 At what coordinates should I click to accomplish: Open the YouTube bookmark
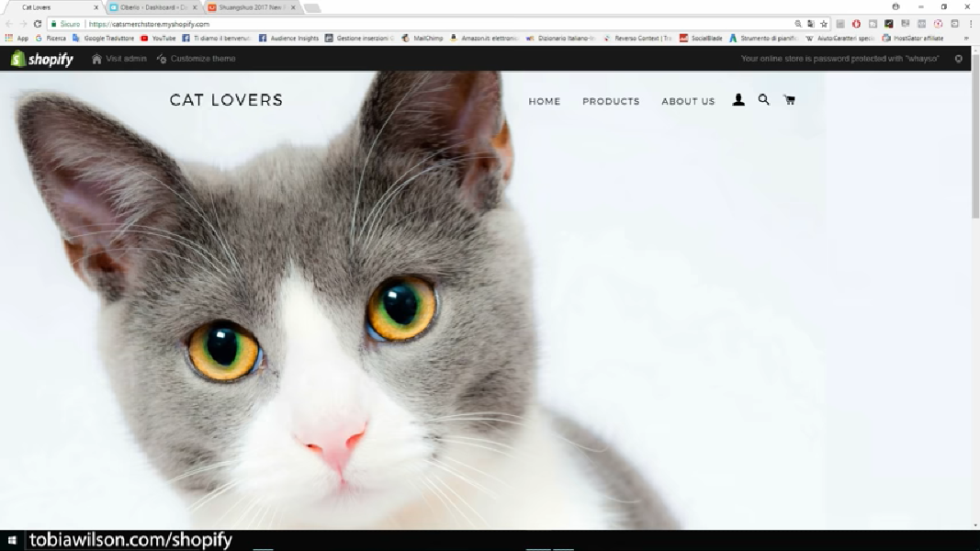pos(158,39)
